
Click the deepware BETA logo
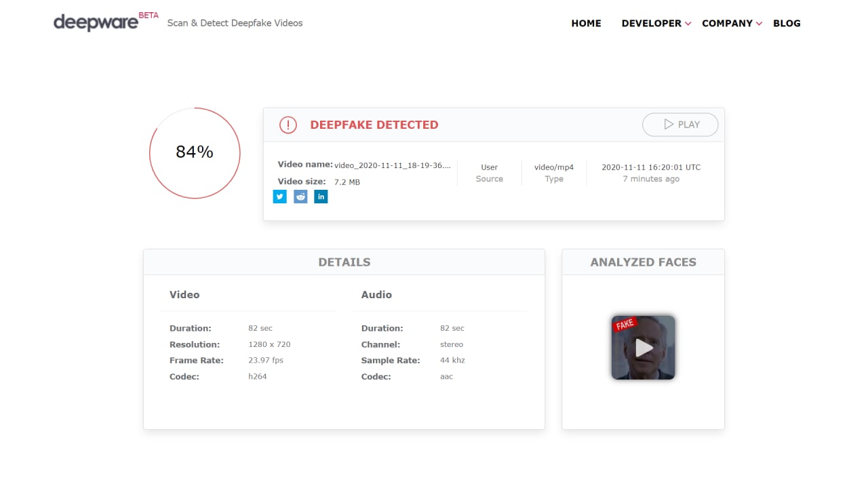coord(106,22)
